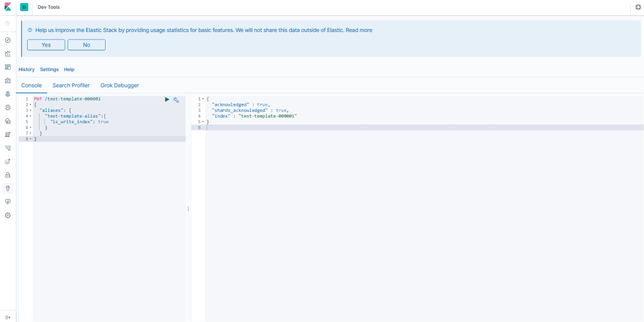Open Infrastructure from the sidebar
Screen dimensions: 644x322
(8, 121)
